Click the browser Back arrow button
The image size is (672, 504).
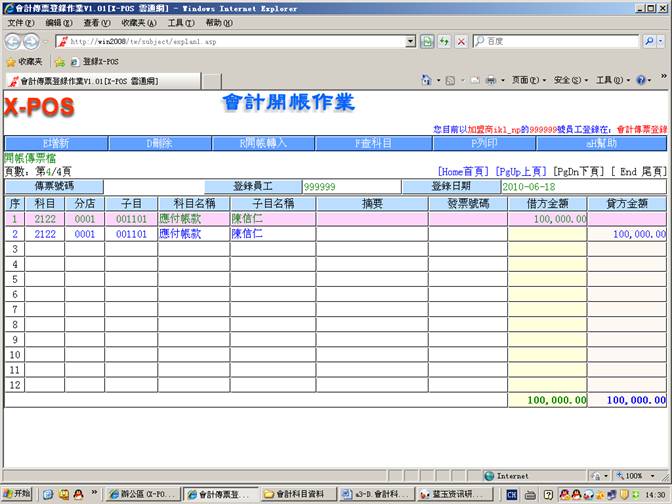click(13, 41)
